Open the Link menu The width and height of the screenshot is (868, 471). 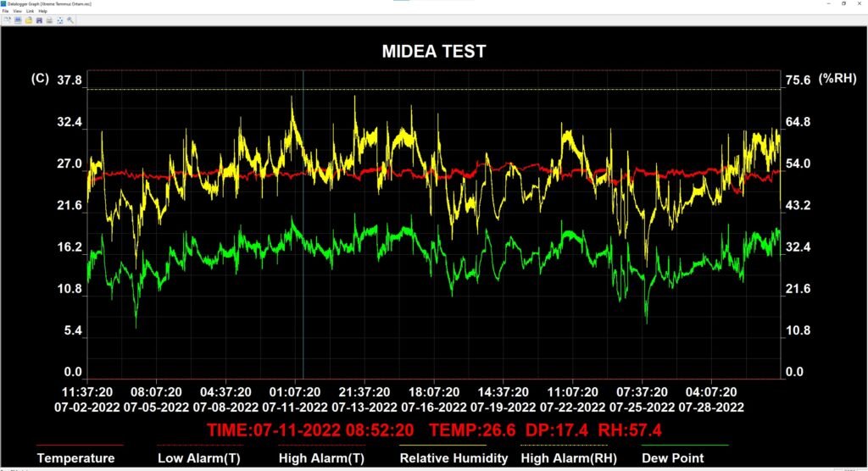pyautogui.click(x=30, y=11)
